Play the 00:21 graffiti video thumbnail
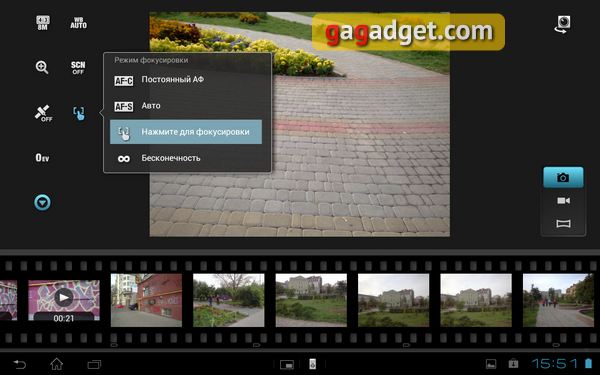This screenshot has width=600, height=375. coord(64,300)
